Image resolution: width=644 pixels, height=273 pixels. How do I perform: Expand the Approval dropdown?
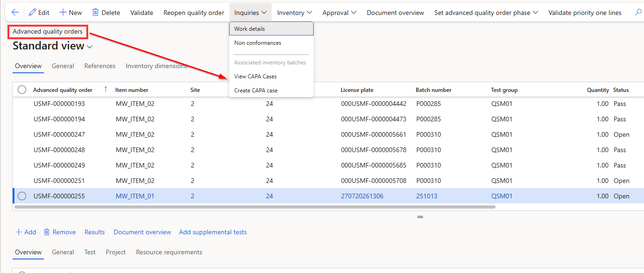(x=339, y=13)
